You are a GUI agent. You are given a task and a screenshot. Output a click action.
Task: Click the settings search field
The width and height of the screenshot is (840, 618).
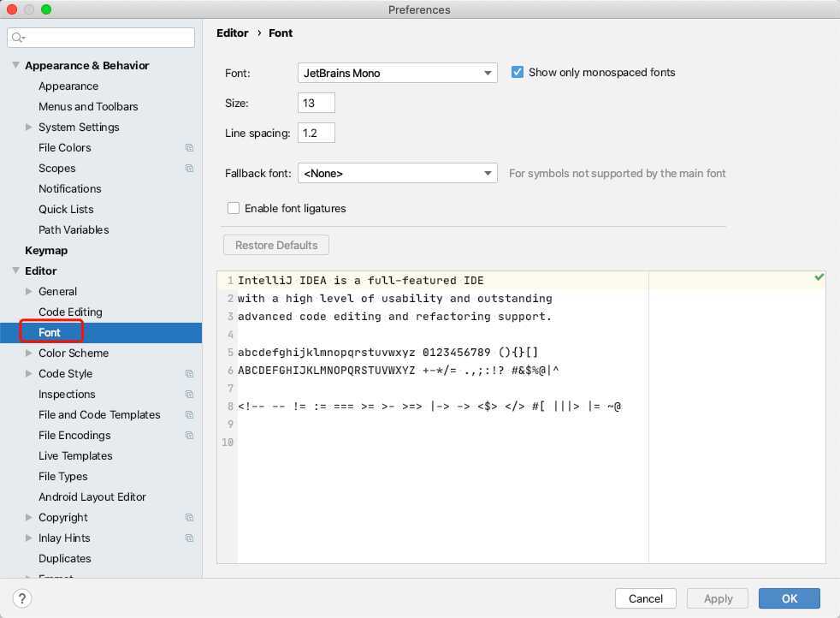point(101,38)
